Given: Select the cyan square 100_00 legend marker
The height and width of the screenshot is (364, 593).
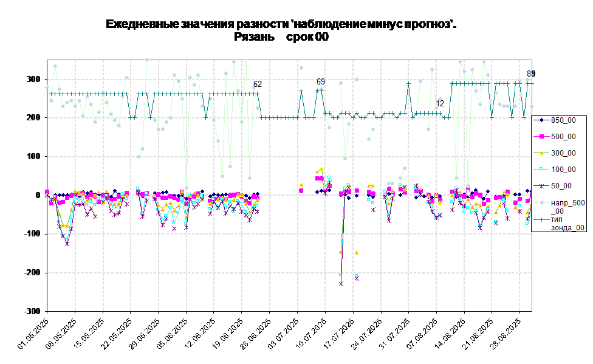Looking at the screenshot, I should point(541,170).
